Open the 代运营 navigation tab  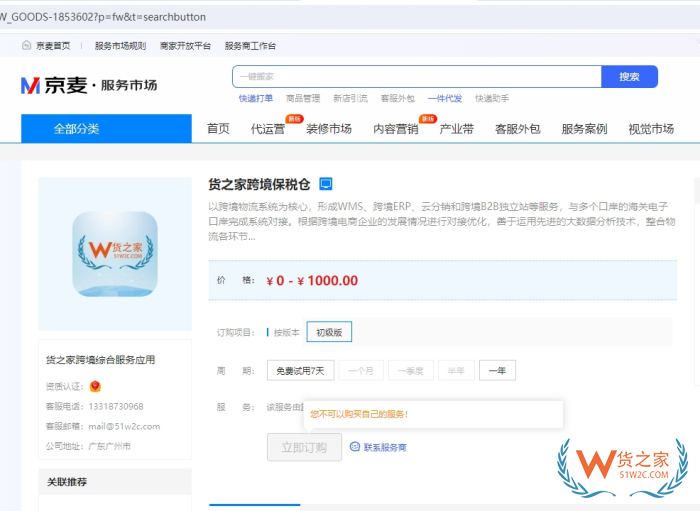point(268,129)
